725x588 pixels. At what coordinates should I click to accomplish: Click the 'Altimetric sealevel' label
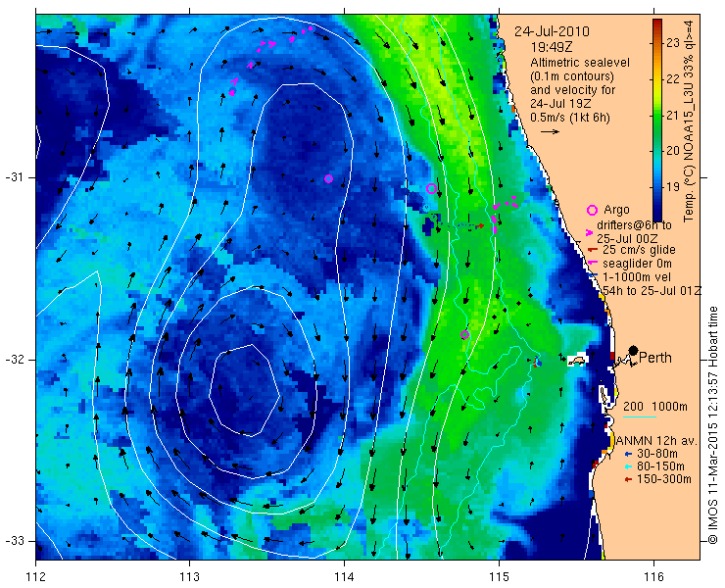[580, 62]
